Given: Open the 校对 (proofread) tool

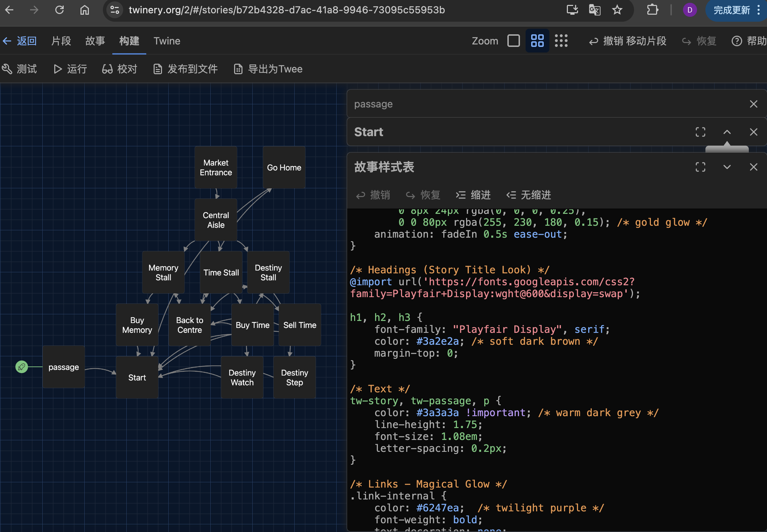Looking at the screenshot, I should click(119, 69).
